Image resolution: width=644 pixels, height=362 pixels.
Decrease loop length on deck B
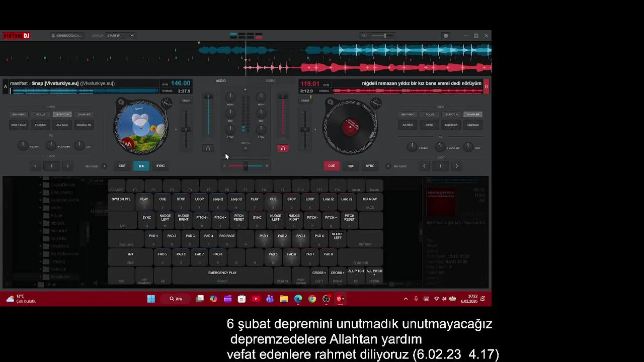click(x=424, y=166)
